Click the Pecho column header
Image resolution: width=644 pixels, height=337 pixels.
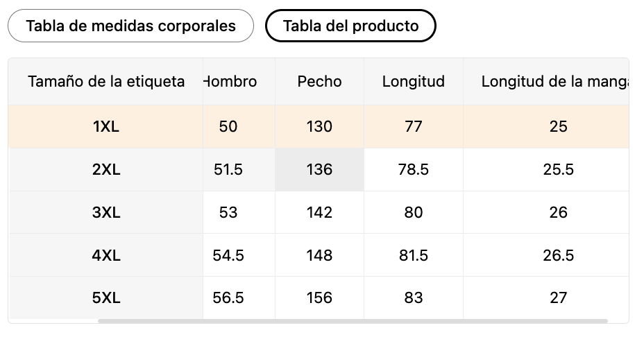(x=319, y=81)
